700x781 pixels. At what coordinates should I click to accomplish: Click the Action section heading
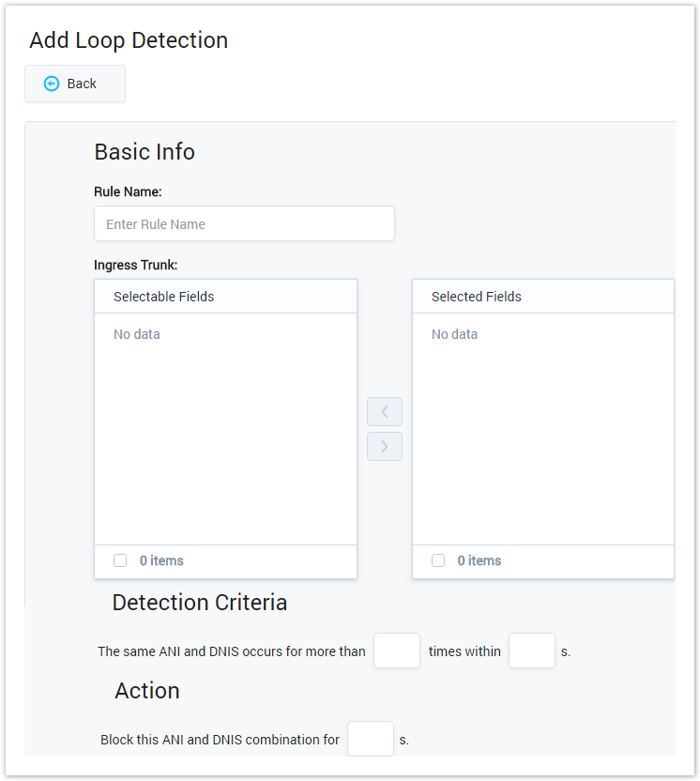147,691
